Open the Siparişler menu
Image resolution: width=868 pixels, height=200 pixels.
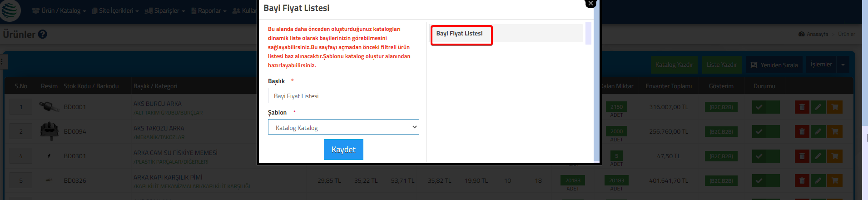point(165,10)
